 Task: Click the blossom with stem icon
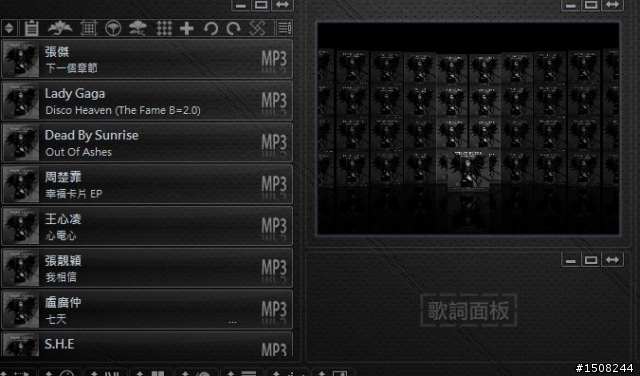tap(138, 28)
